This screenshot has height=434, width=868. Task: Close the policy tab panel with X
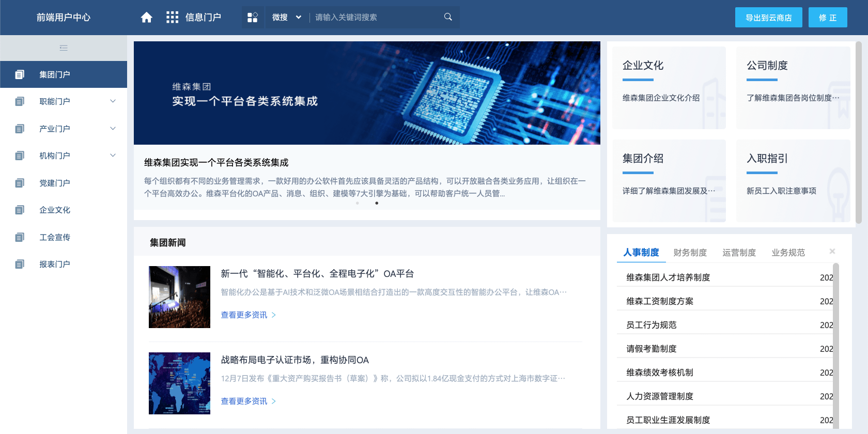pos(832,251)
